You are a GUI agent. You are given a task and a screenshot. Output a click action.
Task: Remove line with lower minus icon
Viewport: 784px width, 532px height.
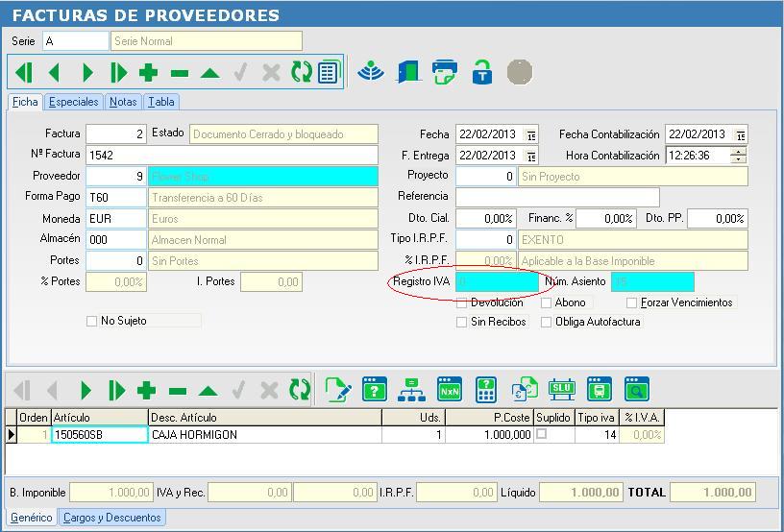click(178, 391)
